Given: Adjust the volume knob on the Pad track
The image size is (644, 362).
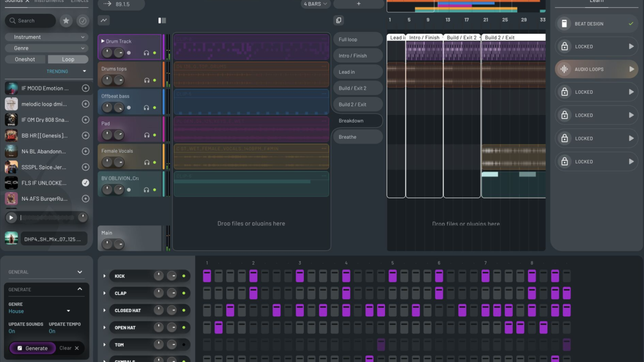Looking at the screenshot, I should pyautogui.click(x=107, y=135).
